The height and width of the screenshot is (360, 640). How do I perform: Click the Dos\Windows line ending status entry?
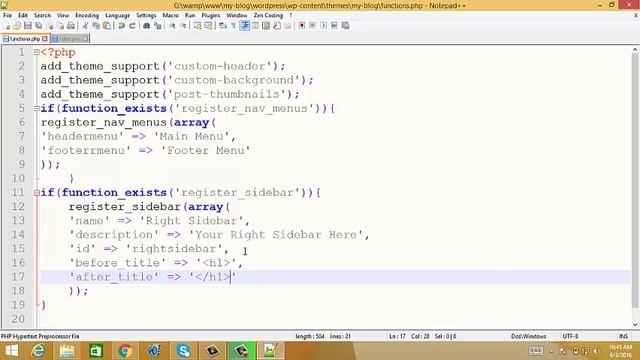click(529, 336)
